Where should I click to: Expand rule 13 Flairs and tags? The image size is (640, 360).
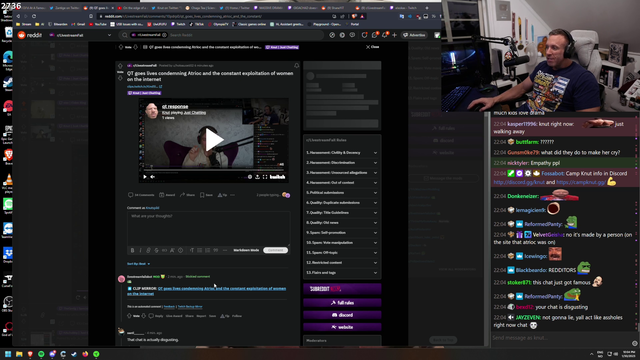click(342, 273)
